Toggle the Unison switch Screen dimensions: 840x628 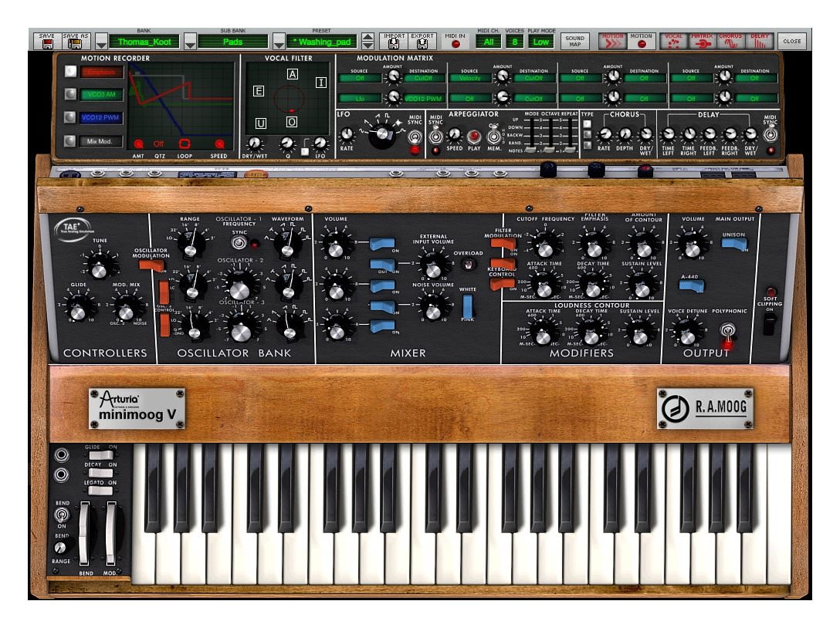[734, 244]
